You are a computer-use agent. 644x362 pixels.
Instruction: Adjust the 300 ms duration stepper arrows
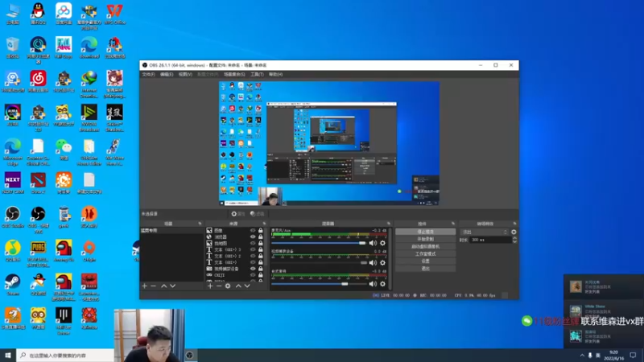tap(514, 240)
